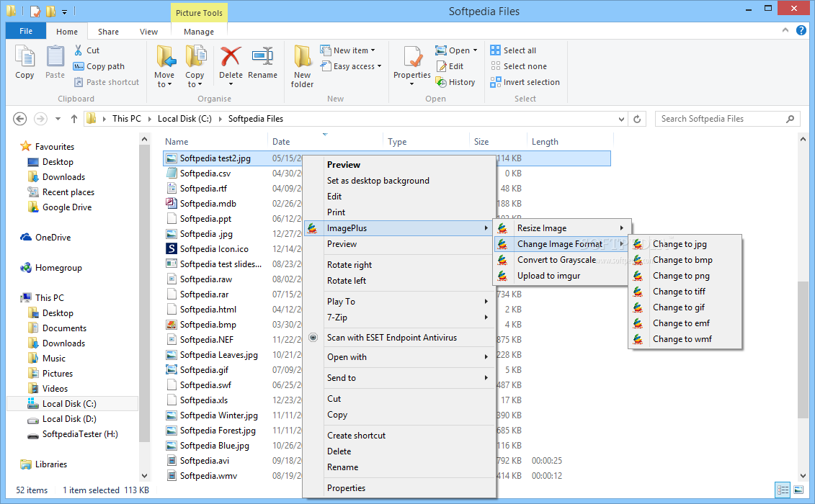This screenshot has height=504, width=815.
Task: Click the Rename icon in ribbon
Action: point(262,56)
